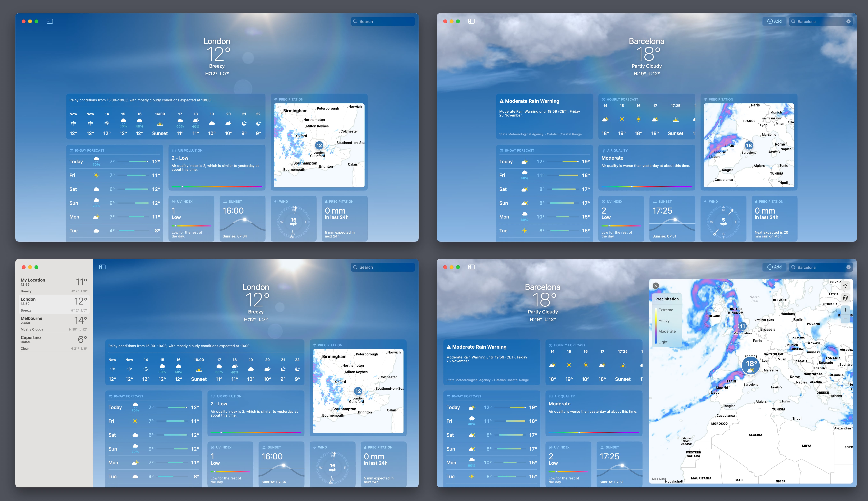Screen dimensions: 868x501
Task: Click the current-location arrow on the full-screen map
Action: coord(845,285)
